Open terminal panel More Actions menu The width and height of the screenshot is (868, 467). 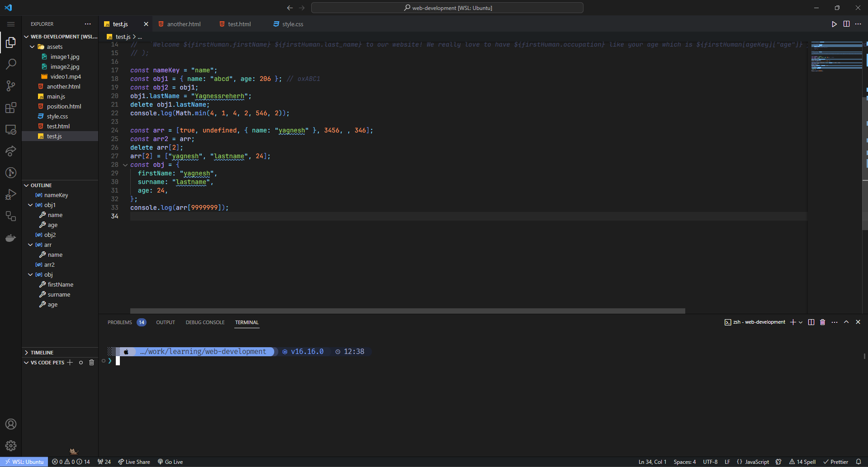point(835,322)
